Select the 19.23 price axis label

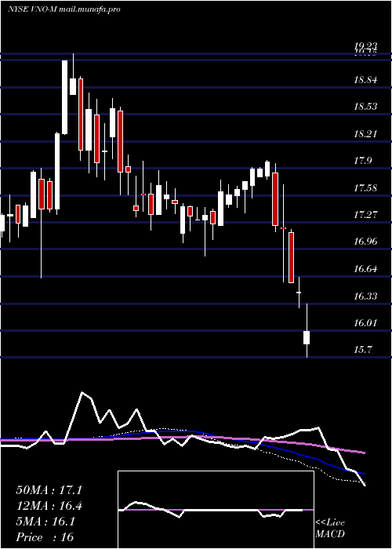(365, 45)
